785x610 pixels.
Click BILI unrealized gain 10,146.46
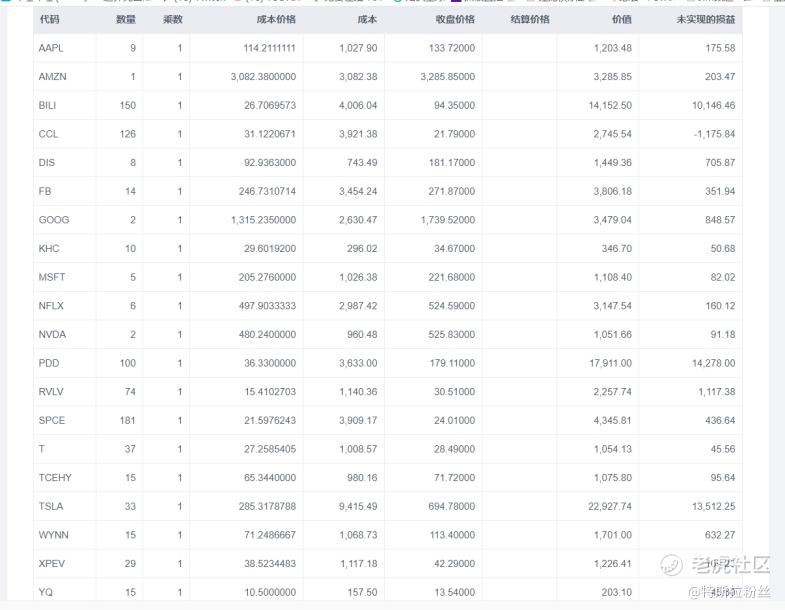(x=713, y=105)
